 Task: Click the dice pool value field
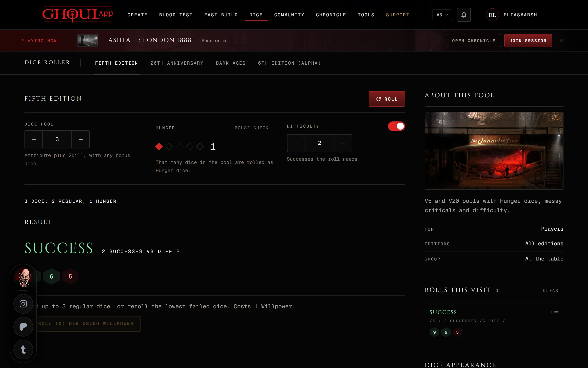point(57,139)
